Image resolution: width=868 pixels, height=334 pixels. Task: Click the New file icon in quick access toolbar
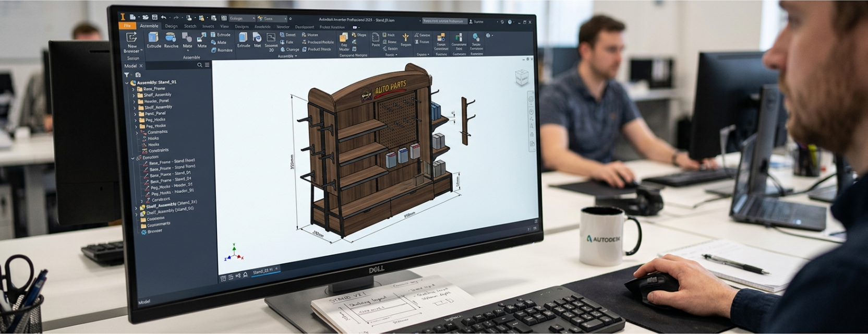coord(133,17)
